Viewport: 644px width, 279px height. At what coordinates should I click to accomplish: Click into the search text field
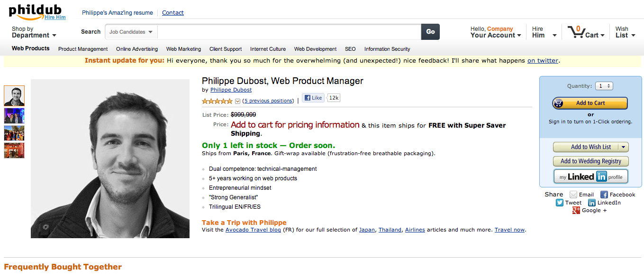point(289,32)
